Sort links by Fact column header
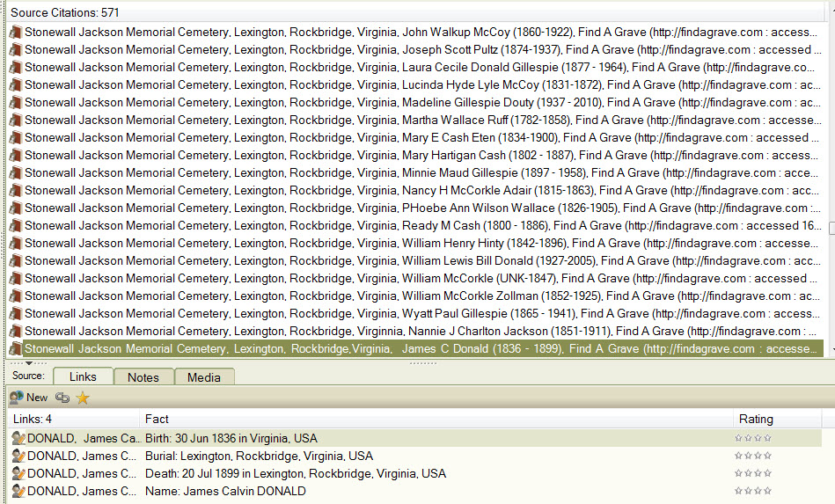 (x=436, y=419)
